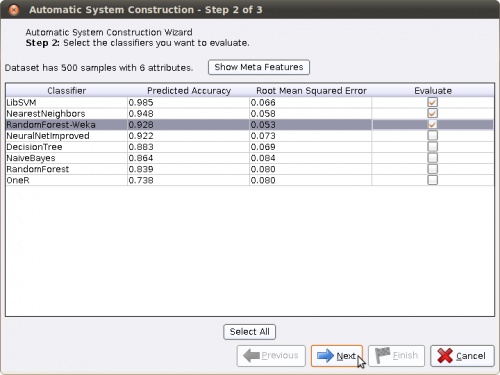
Task: Check the NaiveBayes Evaluate box
Action: click(432, 158)
